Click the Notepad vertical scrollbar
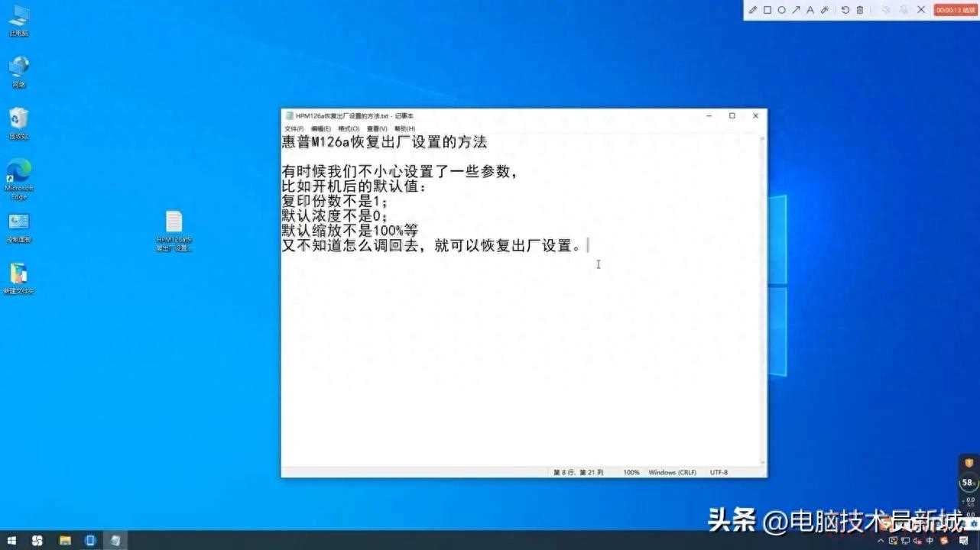Screen dimensions: 980x550 pyautogui.click(x=762, y=299)
